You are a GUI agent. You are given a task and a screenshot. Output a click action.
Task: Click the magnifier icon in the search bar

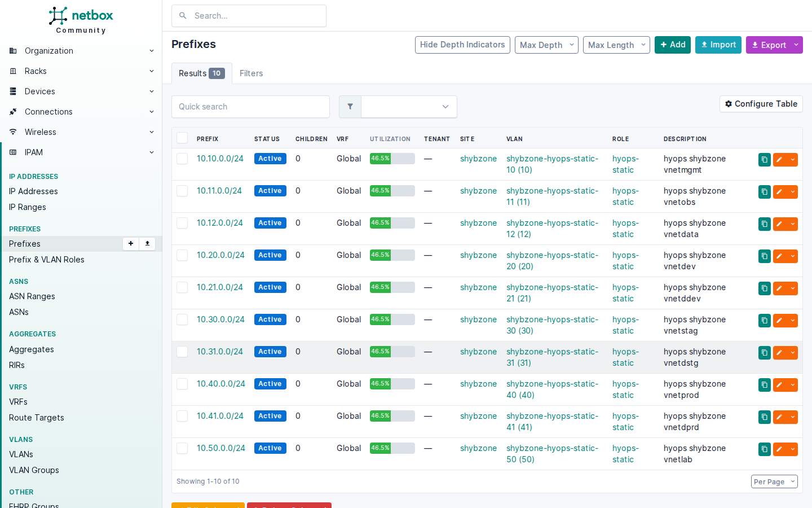pyautogui.click(x=183, y=16)
